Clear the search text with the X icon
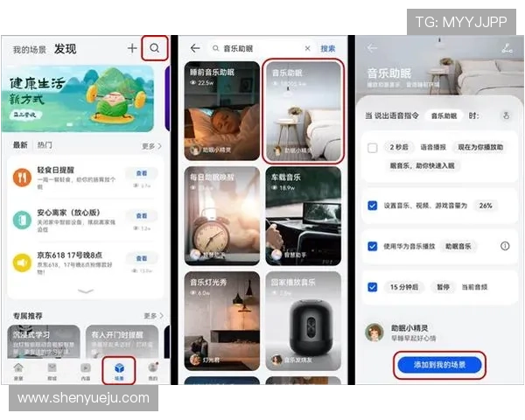Viewport: 525px width, 420px height. [307, 49]
